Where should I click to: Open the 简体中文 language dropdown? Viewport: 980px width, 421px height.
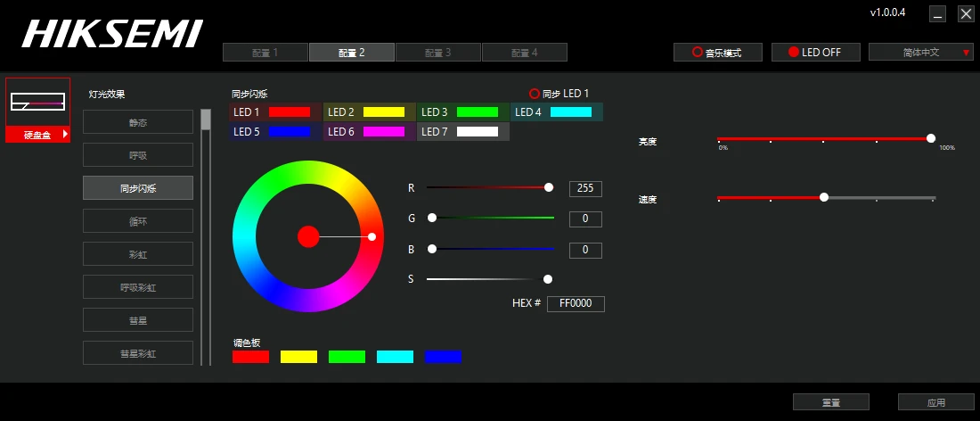tap(921, 52)
